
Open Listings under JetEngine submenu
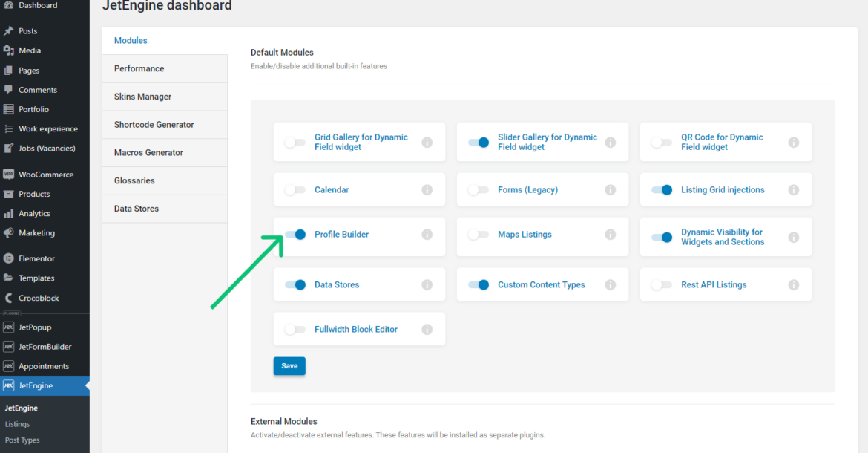[18, 424]
